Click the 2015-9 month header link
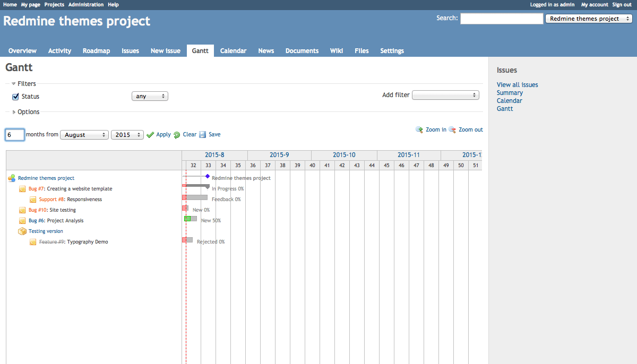The width and height of the screenshot is (637, 364). coord(279,155)
